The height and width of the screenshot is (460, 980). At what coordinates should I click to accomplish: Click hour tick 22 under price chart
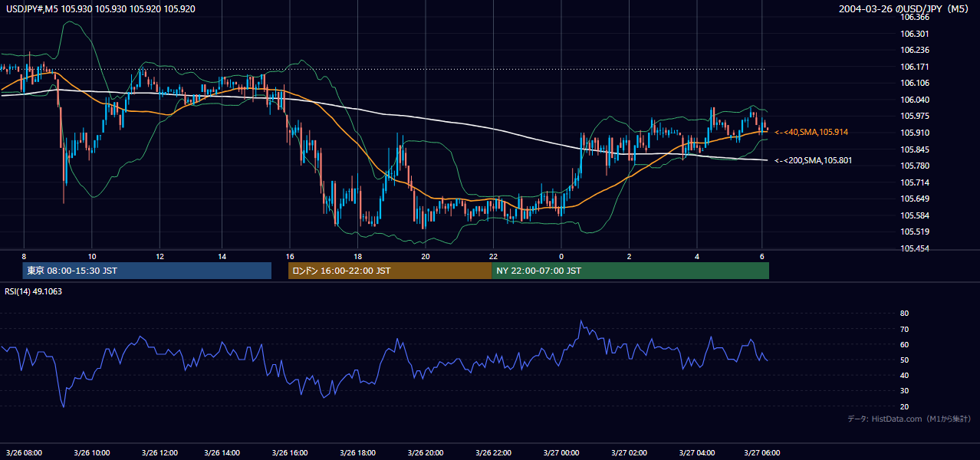click(x=493, y=256)
